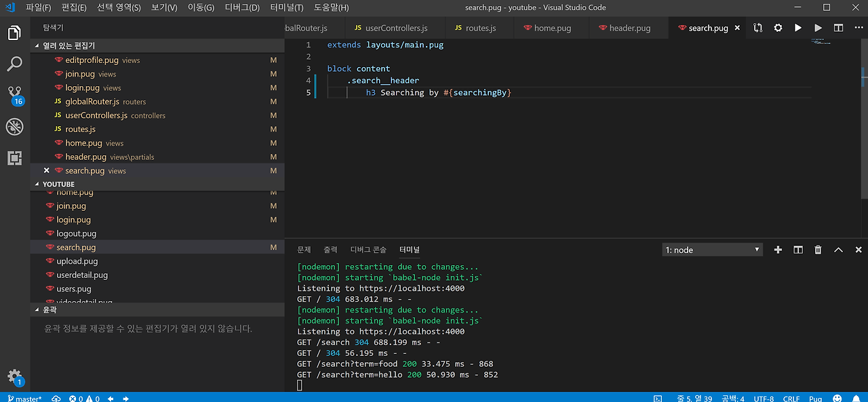868x402 pixels.
Task: Click the open changes compare icon
Action: click(757, 28)
